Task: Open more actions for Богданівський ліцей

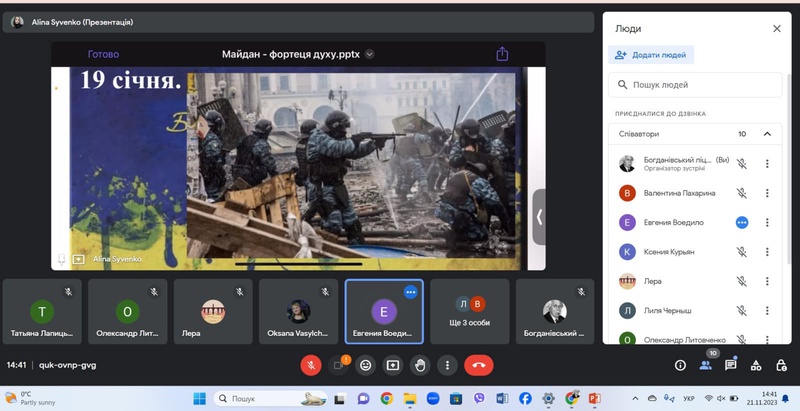Action: point(767,164)
